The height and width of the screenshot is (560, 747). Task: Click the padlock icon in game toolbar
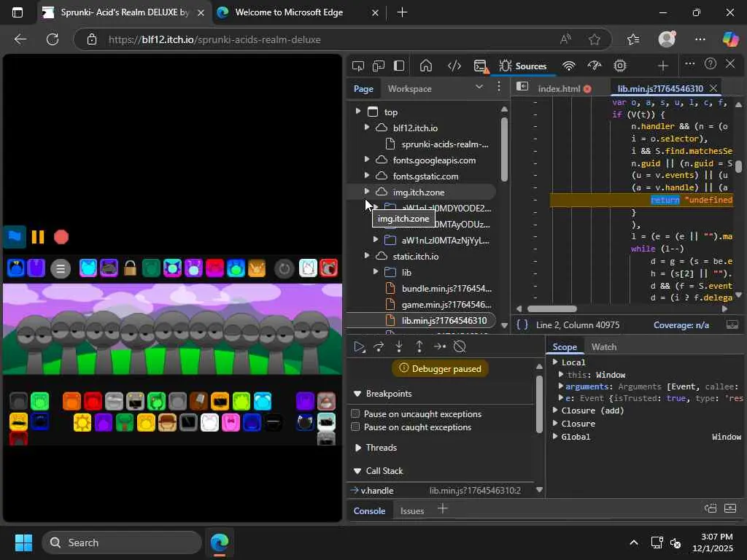[130, 268]
